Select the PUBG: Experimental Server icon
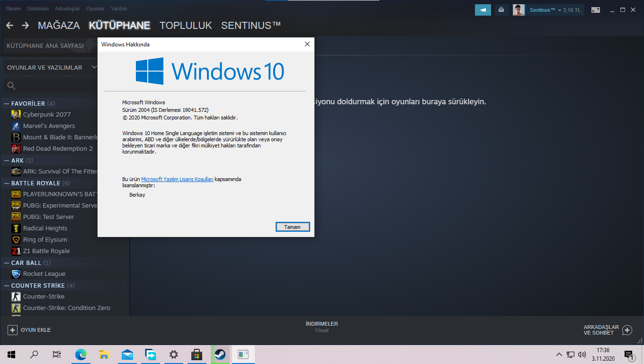 pyautogui.click(x=16, y=206)
